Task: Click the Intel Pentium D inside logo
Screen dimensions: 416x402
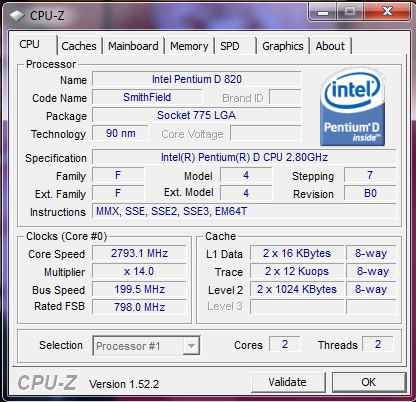Action: point(352,107)
